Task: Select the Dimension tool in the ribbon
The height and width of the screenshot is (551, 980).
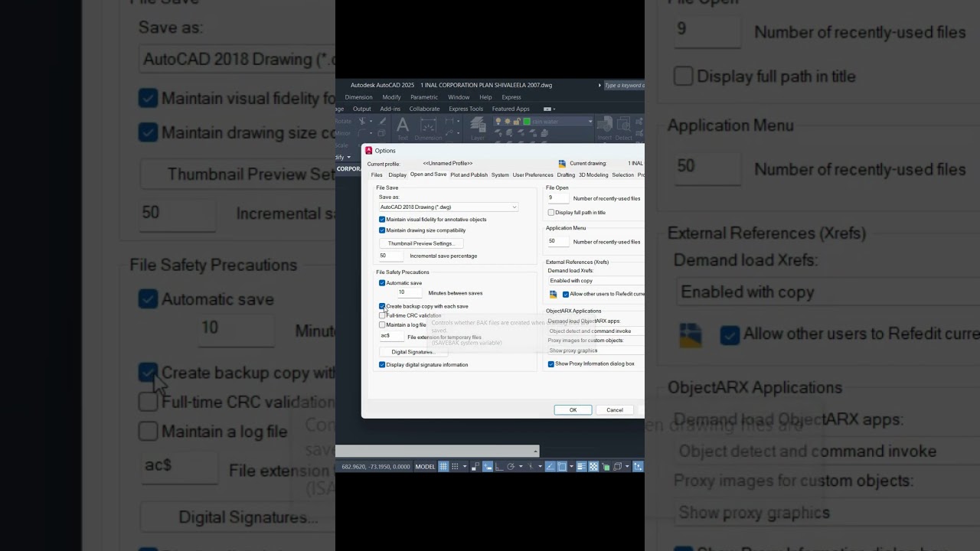Action: (x=428, y=128)
